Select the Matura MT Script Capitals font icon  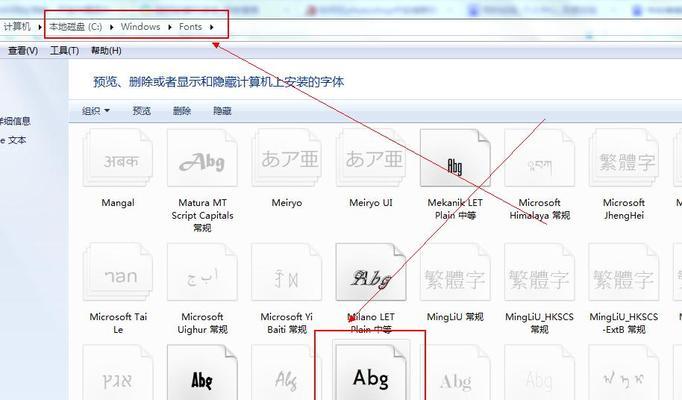click(x=202, y=160)
